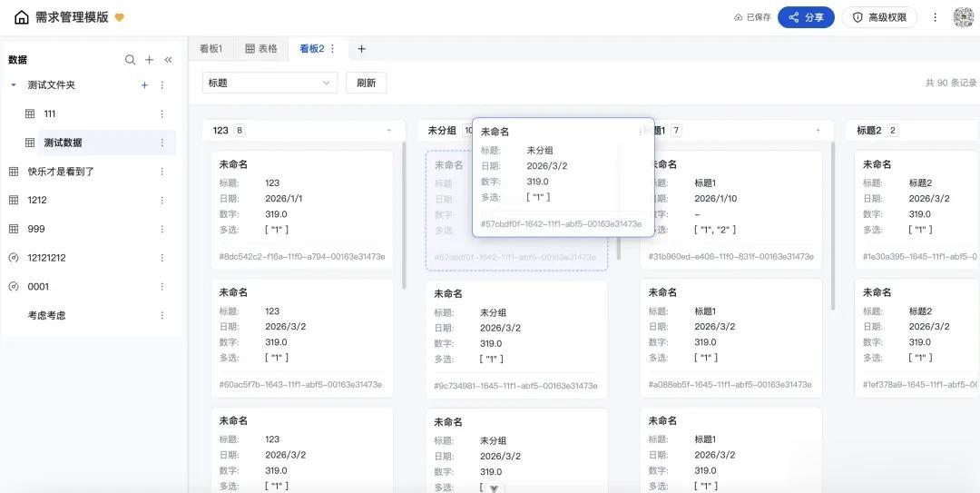This screenshot has height=493, width=980.
Task: Open more options for 1212
Action: pyautogui.click(x=162, y=201)
